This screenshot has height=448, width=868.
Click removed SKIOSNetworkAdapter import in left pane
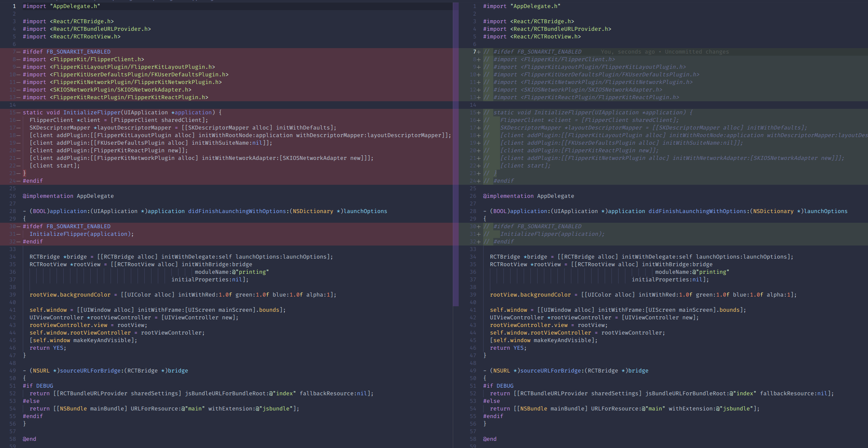click(107, 90)
